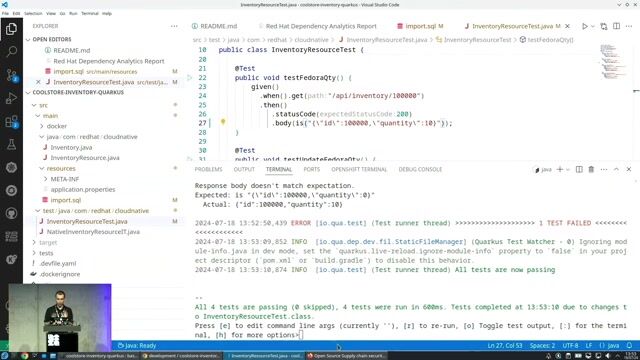640x360 pixels.
Task: Click Ln 27, Col 53 in status bar
Action: (x=505, y=346)
